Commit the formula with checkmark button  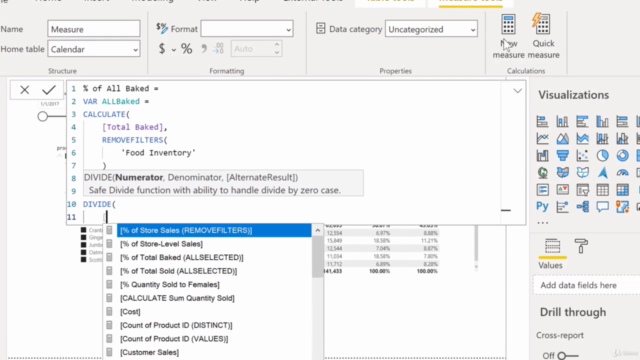pos(49,90)
